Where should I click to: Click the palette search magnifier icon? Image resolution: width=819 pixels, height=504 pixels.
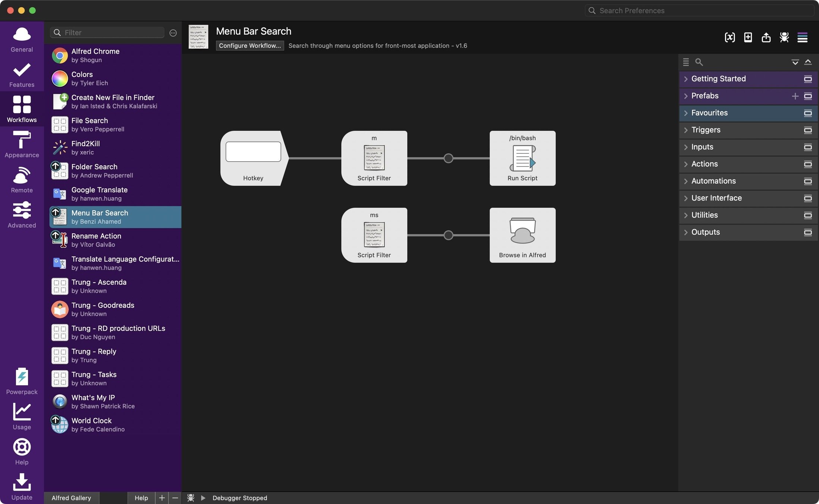(699, 62)
